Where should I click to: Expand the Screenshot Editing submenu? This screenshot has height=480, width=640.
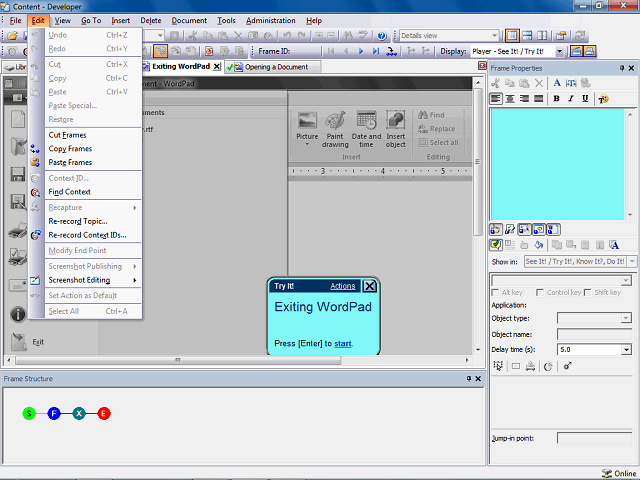coord(93,280)
